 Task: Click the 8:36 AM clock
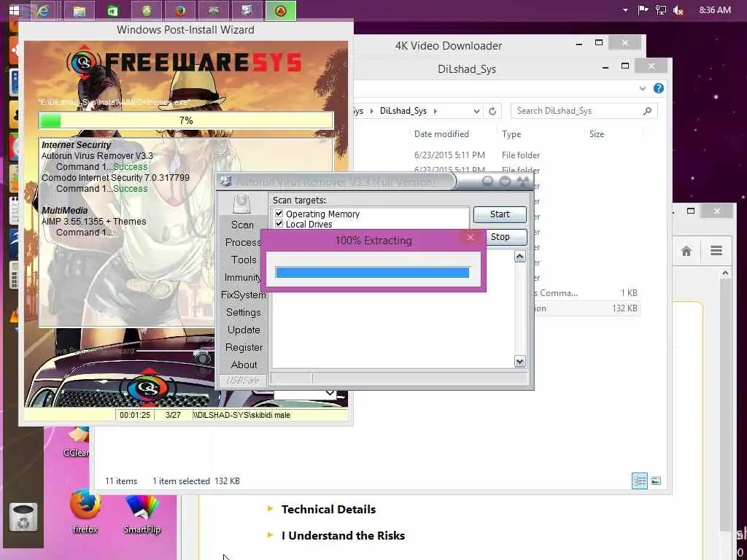(715, 10)
